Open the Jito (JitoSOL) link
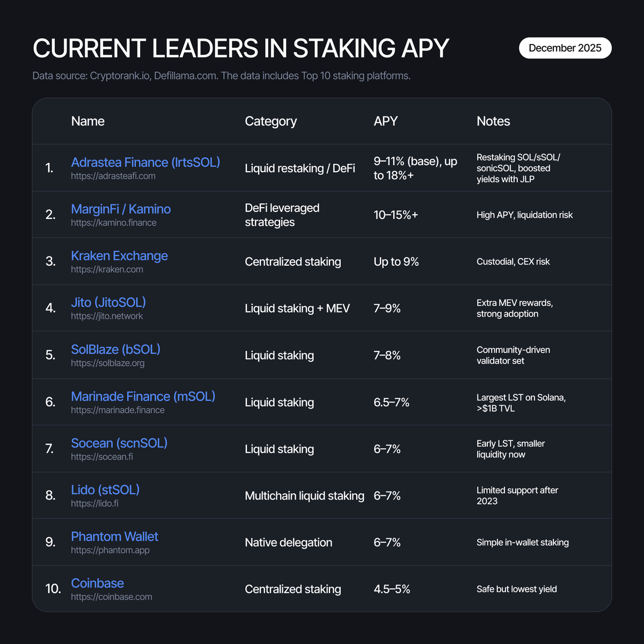Image resolution: width=644 pixels, height=644 pixels. (x=108, y=302)
